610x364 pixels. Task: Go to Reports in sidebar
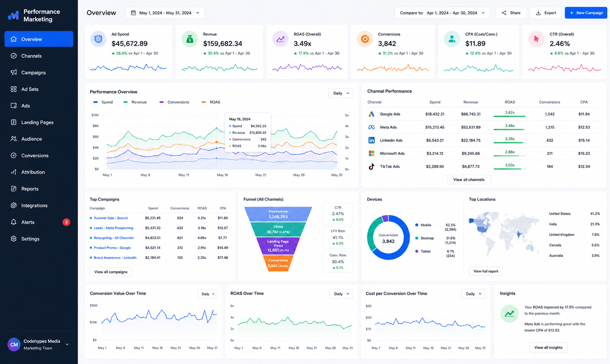(39, 189)
